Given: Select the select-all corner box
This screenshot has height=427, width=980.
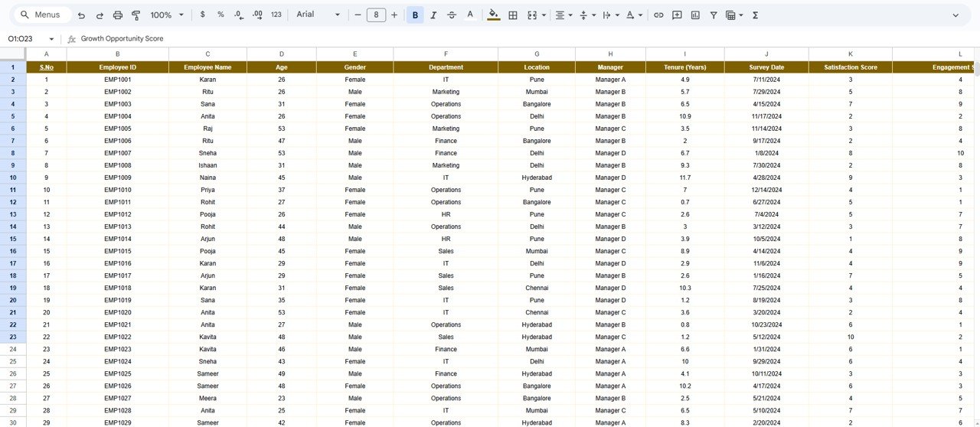Looking at the screenshot, I should [13, 54].
